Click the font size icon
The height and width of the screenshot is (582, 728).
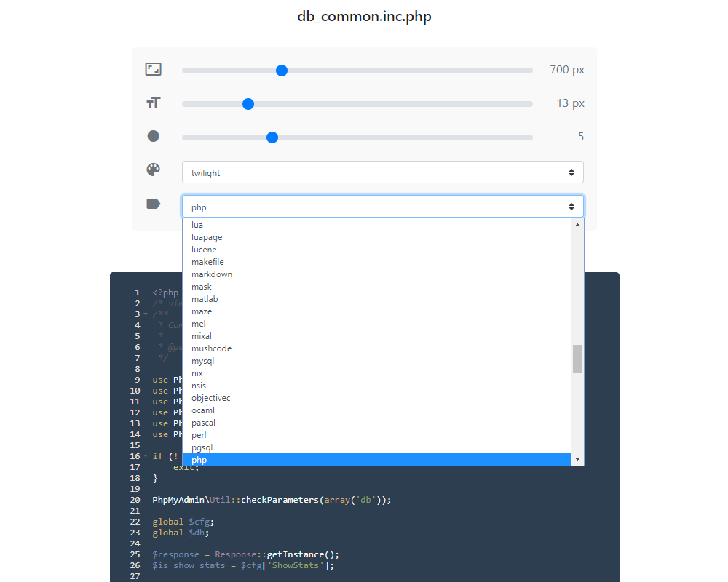(x=153, y=103)
